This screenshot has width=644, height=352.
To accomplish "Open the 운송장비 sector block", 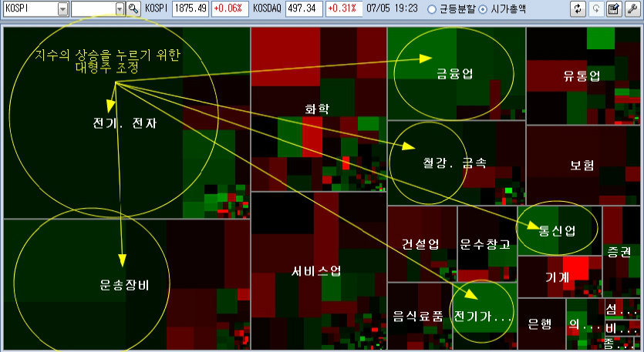I will 124,284.
